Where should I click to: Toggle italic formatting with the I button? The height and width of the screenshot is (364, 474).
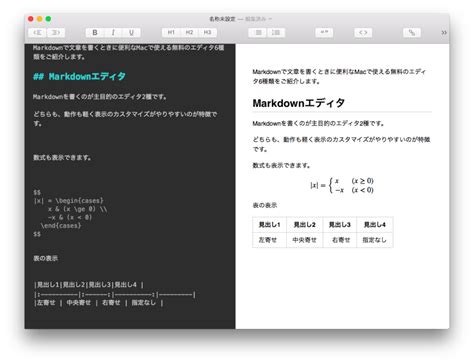coord(113,32)
